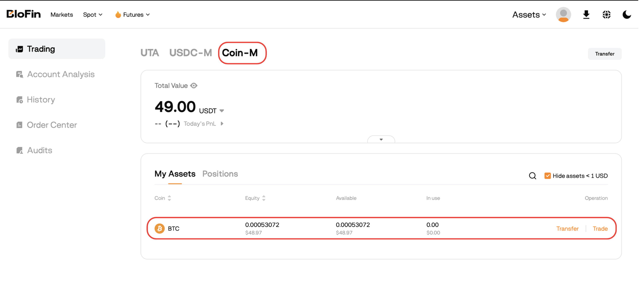
Task: Sort by Equity column arrows
Action: [264, 198]
